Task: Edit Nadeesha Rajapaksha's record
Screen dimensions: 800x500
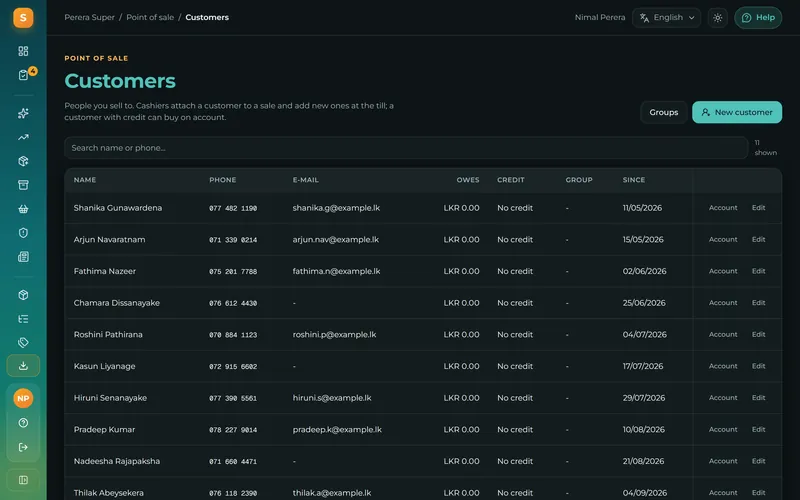Action: point(759,461)
